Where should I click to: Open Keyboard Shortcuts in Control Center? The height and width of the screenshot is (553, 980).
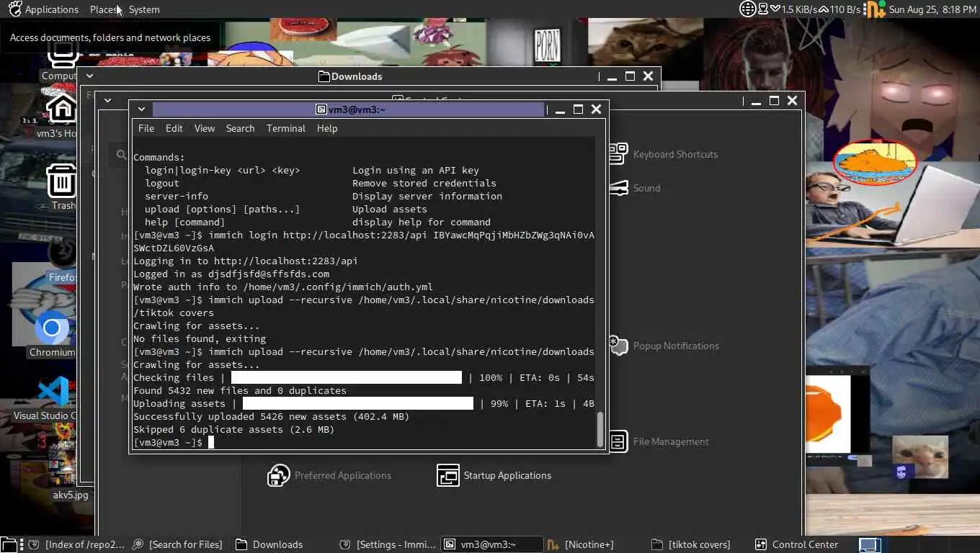point(664,154)
